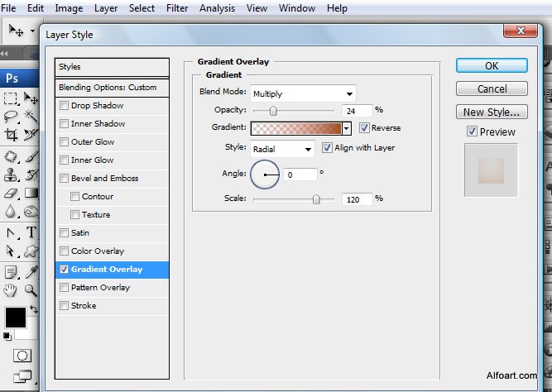552x392 pixels.
Task: Open the gradient picker arrow
Action: coord(347,128)
